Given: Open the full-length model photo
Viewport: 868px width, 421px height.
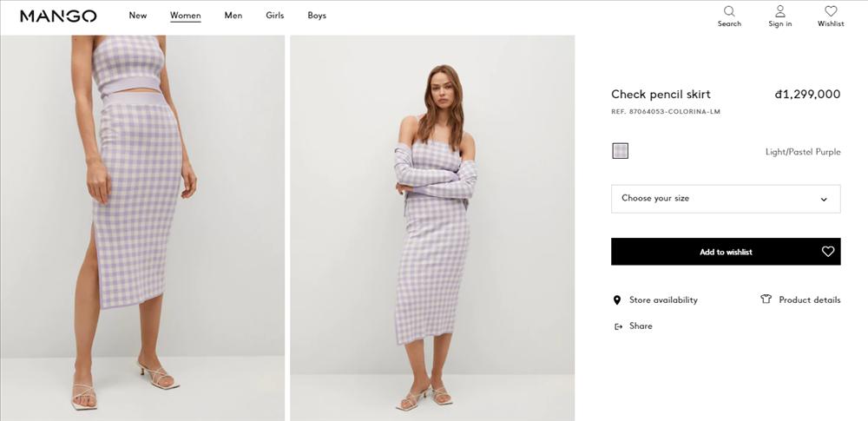Looking at the screenshot, I should (432, 227).
